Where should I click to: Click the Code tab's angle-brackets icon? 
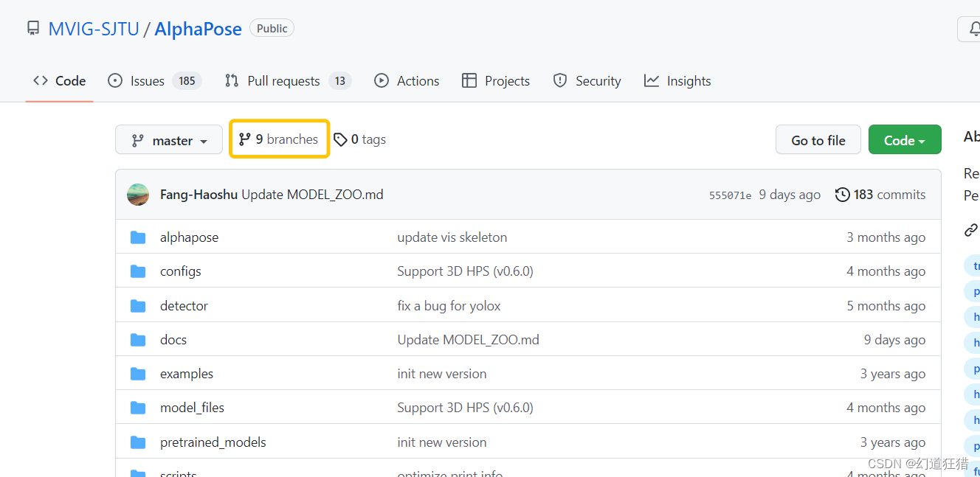[42, 80]
